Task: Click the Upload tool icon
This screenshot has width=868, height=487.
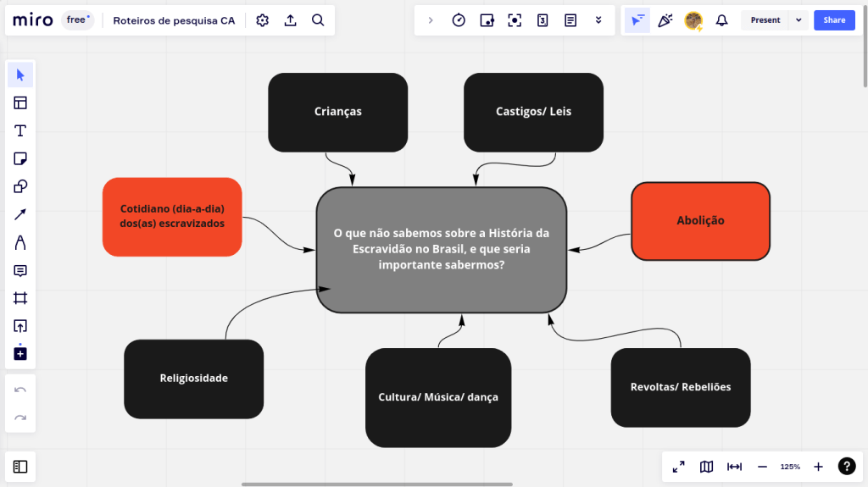Action: coord(20,326)
